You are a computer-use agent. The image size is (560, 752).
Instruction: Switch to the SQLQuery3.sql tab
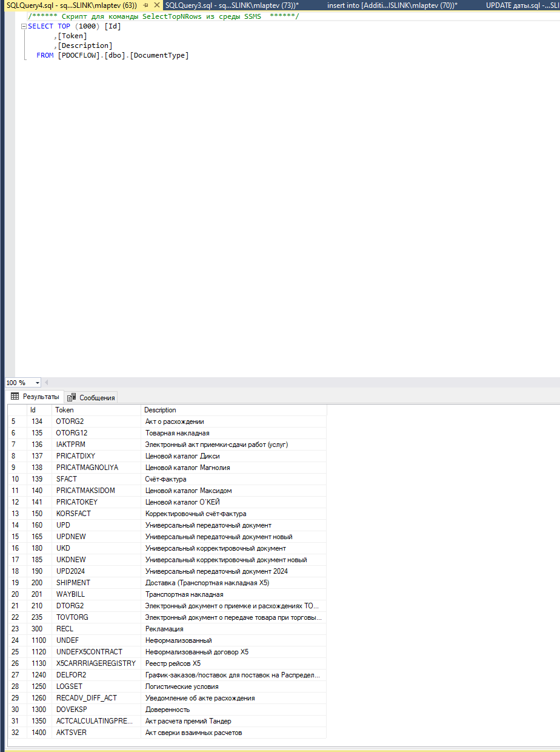coord(232,5)
